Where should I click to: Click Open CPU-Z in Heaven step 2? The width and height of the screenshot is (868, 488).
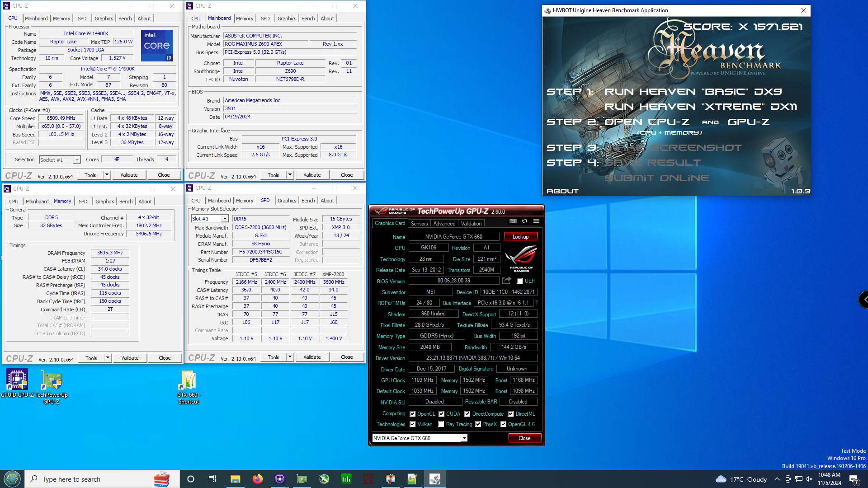tap(646, 122)
